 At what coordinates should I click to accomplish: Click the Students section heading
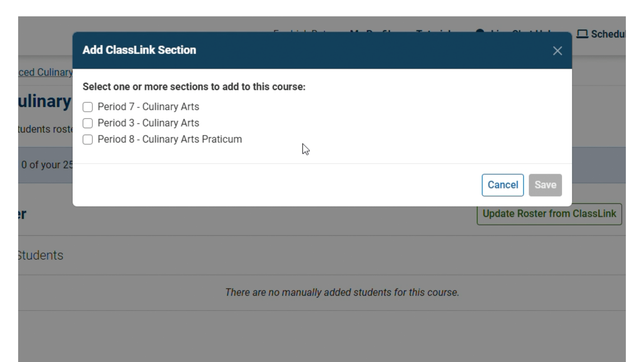(41, 255)
